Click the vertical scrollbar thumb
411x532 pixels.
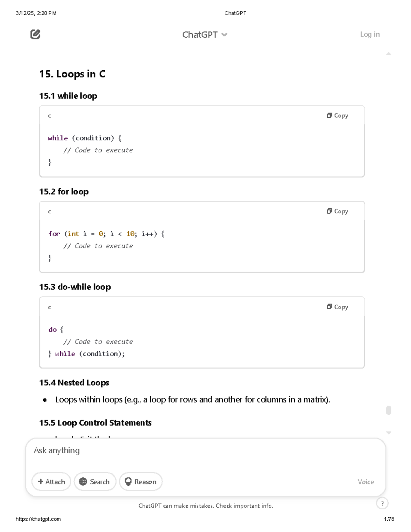pyautogui.click(x=388, y=410)
